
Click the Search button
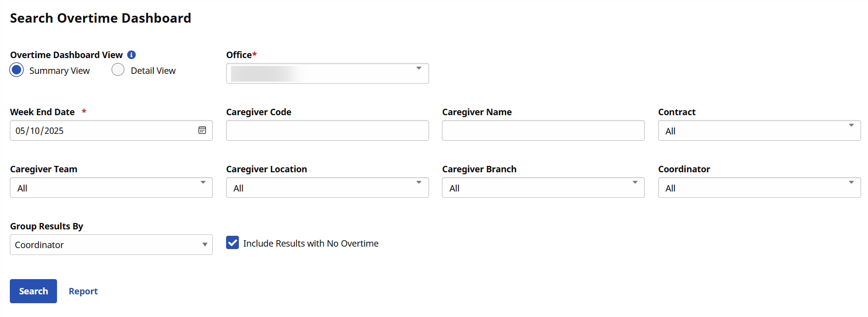33,291
